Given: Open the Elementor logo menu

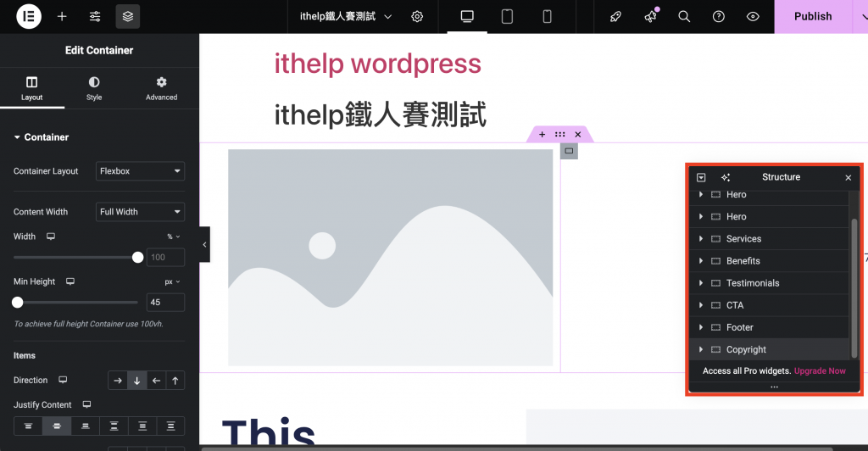Looking at the screenshot, I should click(x=29, y=16).
